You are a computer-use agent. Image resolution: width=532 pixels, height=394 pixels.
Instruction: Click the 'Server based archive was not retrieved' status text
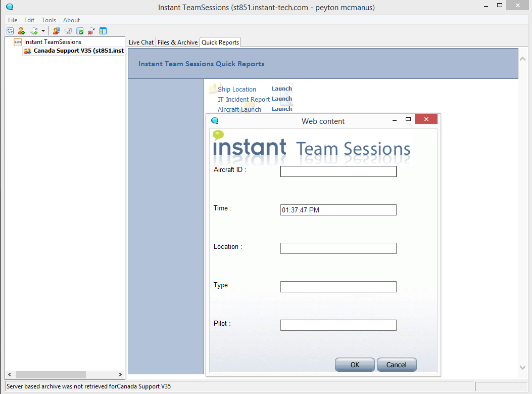pos(88,386)
